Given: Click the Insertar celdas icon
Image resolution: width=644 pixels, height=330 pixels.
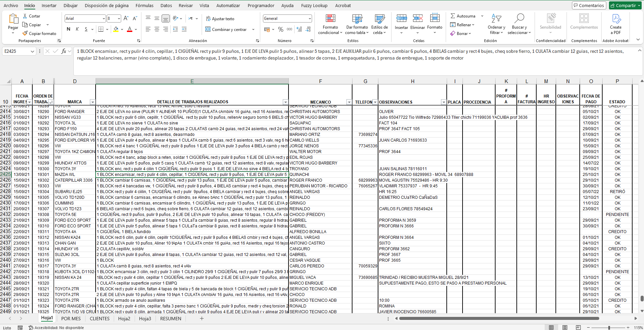Looking at the screenshot, I should click(401, 18).
